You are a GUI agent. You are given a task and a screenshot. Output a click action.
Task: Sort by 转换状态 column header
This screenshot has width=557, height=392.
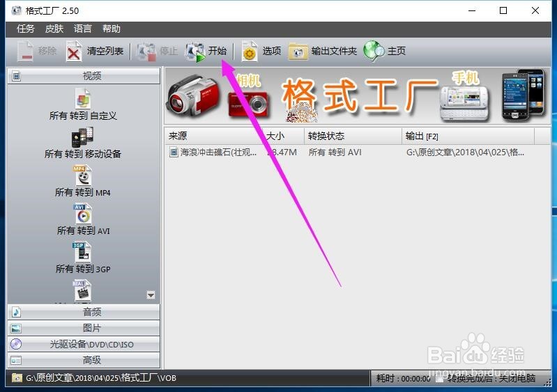click(x=353, y=136)
